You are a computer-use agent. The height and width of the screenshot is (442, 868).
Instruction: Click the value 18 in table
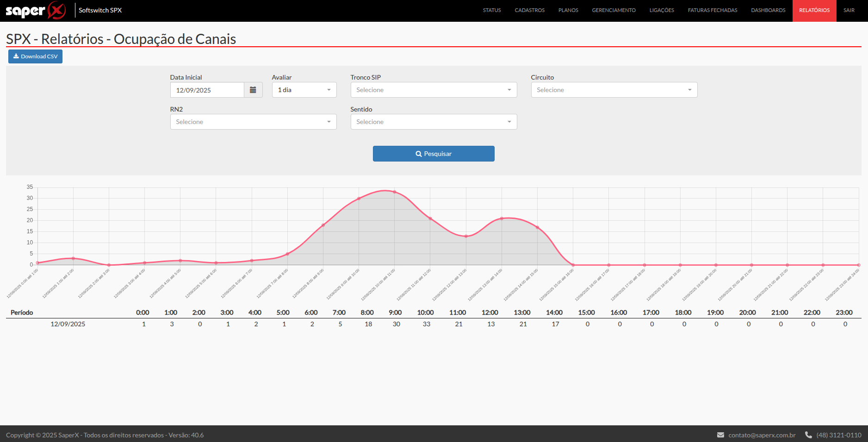point(368,324)
